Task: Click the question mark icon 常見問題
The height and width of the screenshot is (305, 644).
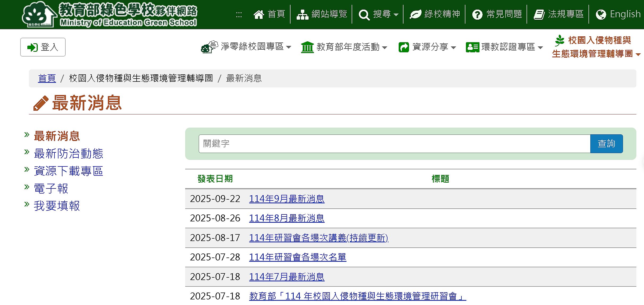Action: pyautogui.click(x=477, y=14)
